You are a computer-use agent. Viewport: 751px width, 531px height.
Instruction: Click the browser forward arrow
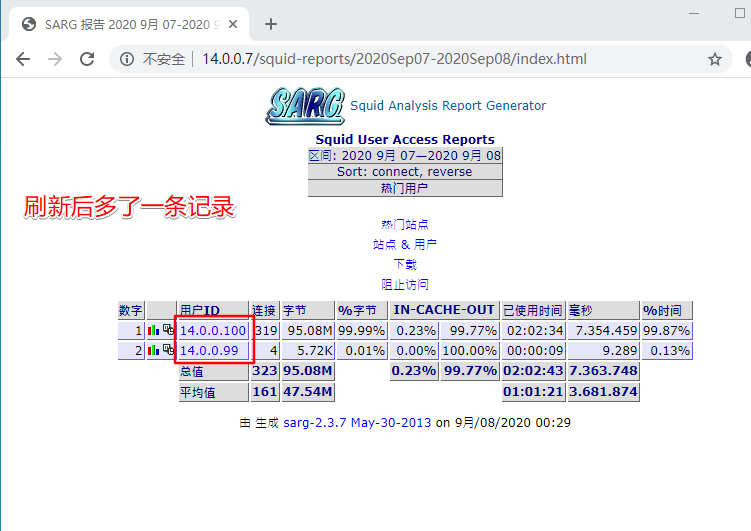point(55,59)
